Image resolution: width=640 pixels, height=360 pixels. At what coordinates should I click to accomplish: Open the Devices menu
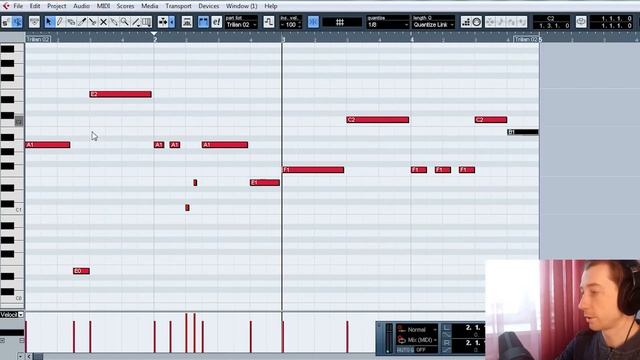(209, 6)
